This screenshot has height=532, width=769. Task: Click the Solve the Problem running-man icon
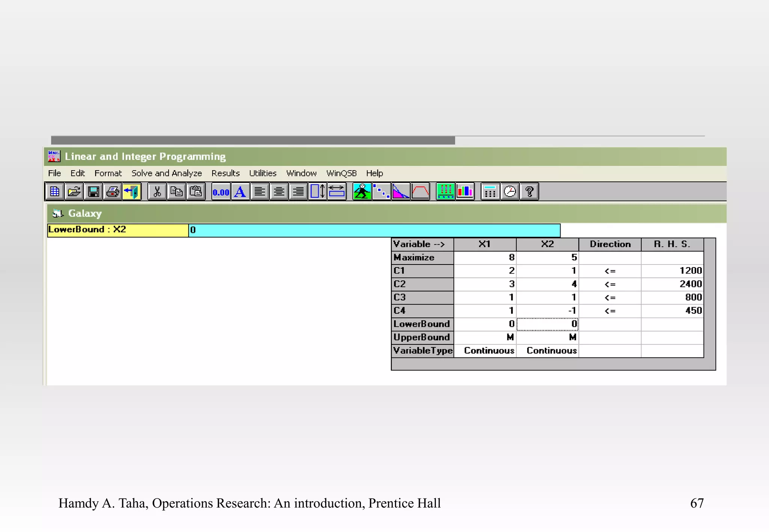coord(362,192)
